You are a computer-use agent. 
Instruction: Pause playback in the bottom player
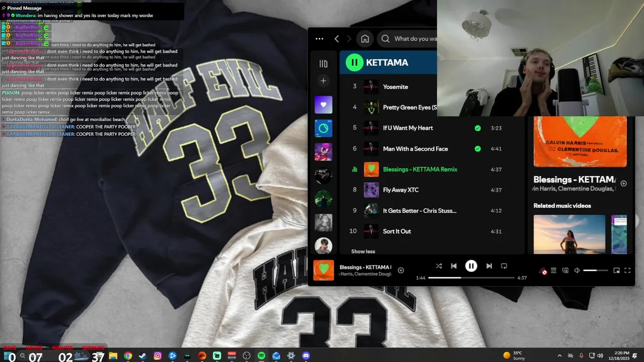(471, 266)
